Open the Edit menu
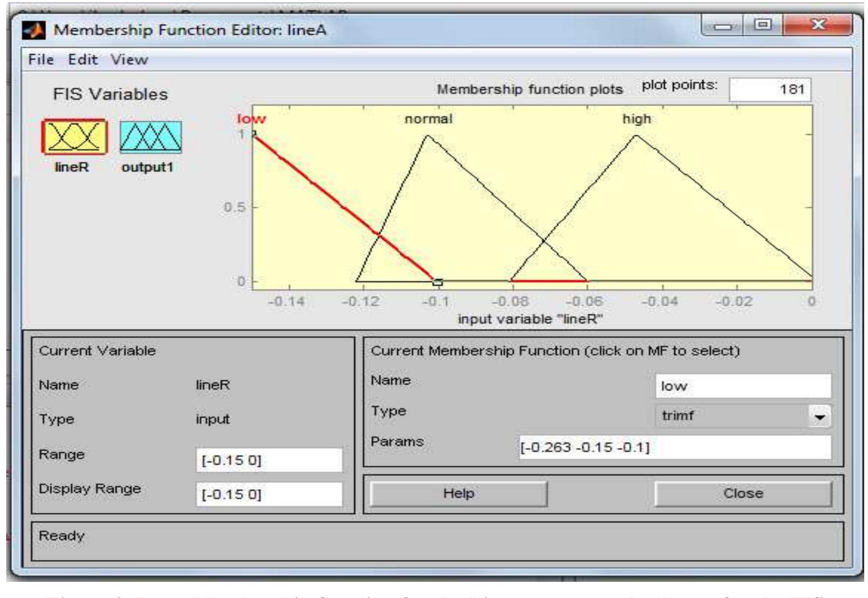This screenshot has height=598, width=868. coord(82,60)
